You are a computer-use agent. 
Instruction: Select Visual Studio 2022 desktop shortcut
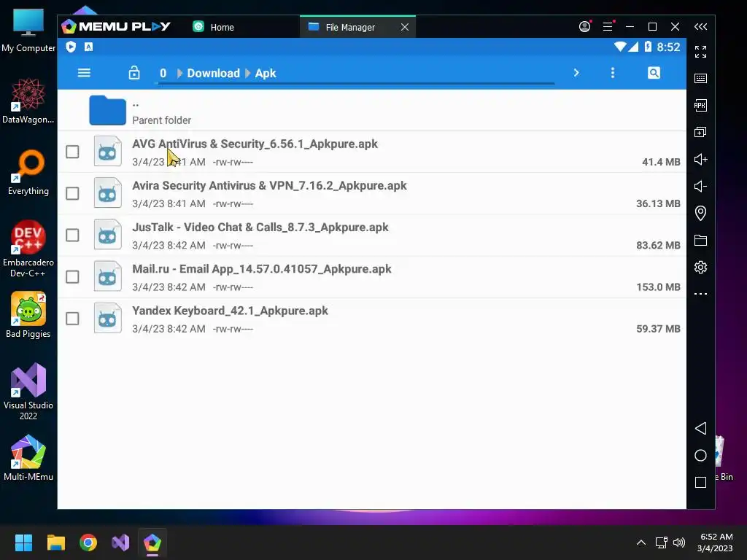tap(28, 392)
